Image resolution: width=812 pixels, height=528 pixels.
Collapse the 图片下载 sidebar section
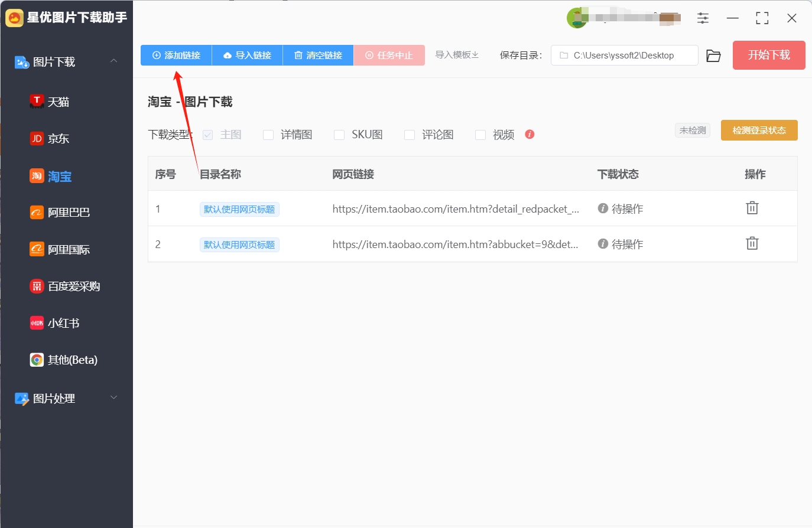click(x=114, y=61)
